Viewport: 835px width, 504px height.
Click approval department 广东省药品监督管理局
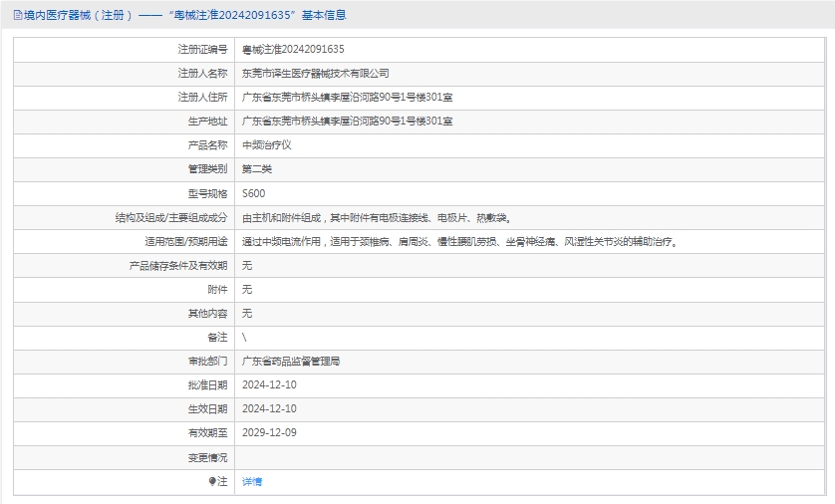(297, 361)
